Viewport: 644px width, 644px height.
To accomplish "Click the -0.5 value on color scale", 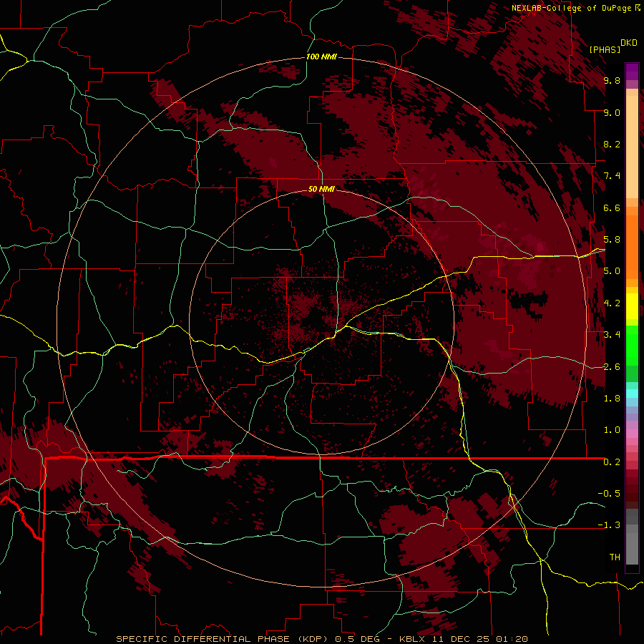I will [x=609, y=494].
